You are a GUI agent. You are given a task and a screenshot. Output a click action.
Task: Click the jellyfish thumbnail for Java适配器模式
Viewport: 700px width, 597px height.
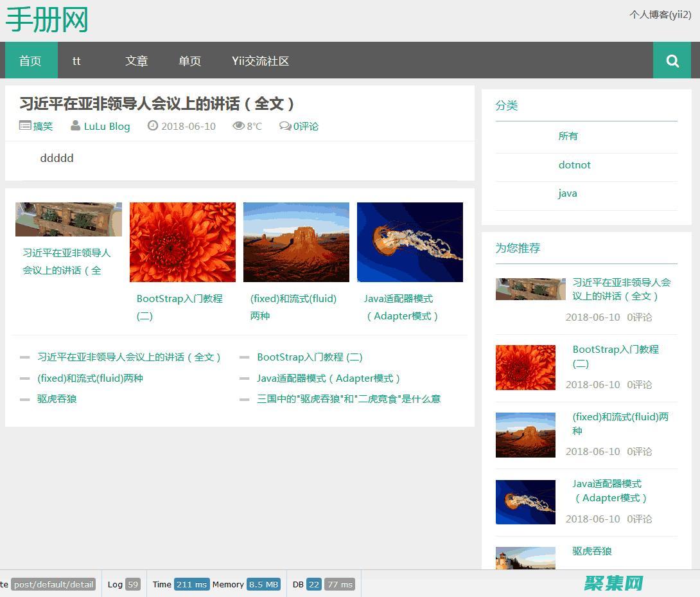410,242
